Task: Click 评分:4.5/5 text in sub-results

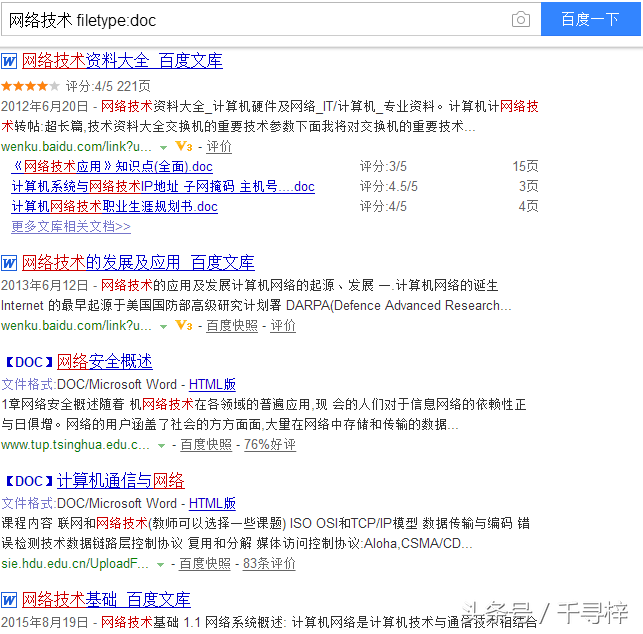Action: pyautogui.click(x=389, y=186)
